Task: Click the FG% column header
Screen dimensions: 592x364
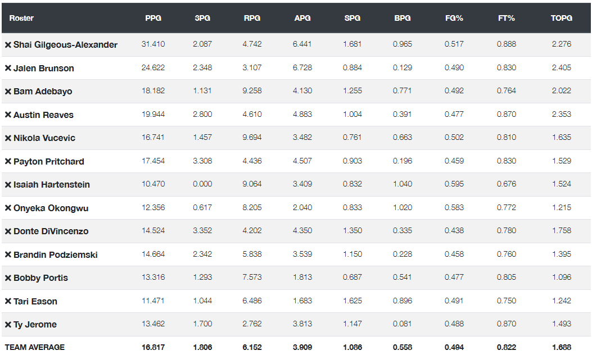Action: click(x=454, y=18)
